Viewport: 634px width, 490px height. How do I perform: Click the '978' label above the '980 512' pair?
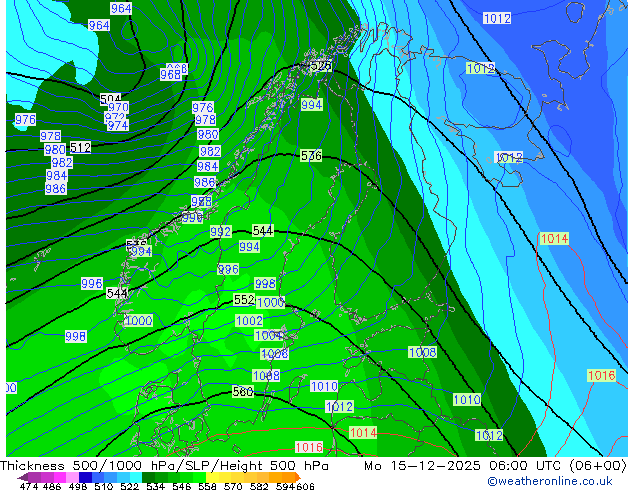point(51,136)
